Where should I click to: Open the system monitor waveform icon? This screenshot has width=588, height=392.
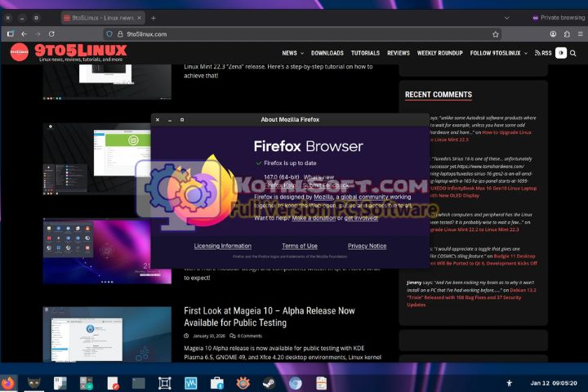coord(190,383)
